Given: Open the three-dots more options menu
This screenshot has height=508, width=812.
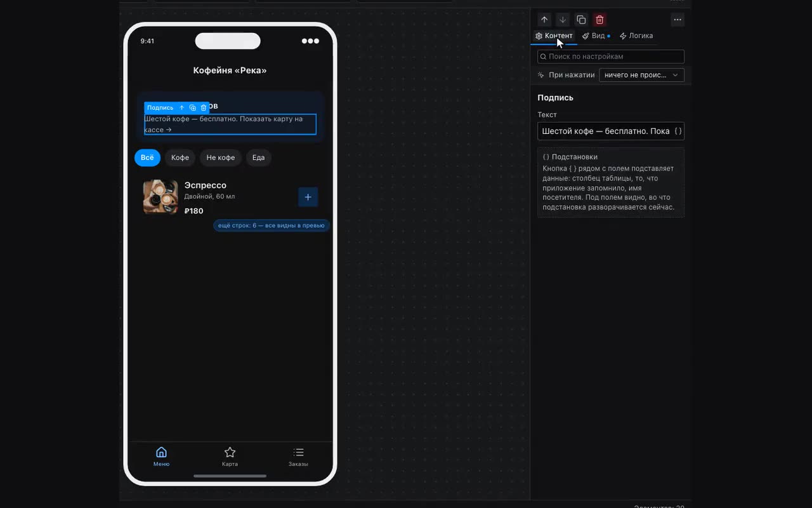Looking at the screenshot, I should pos(678,20).
